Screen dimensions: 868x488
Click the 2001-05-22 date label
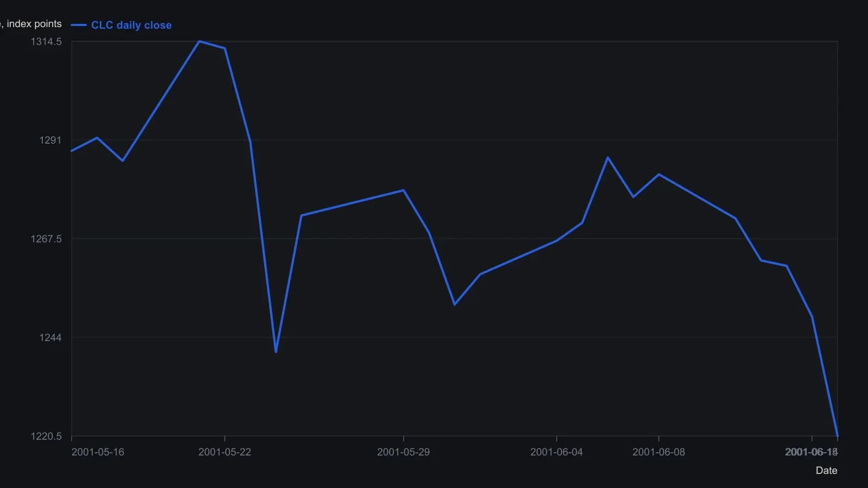(x=225, y=452)
